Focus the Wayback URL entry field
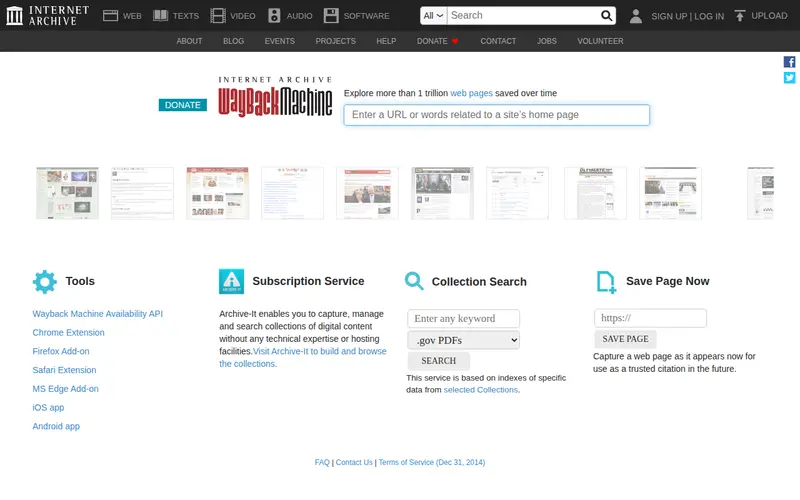 point(496,115)
